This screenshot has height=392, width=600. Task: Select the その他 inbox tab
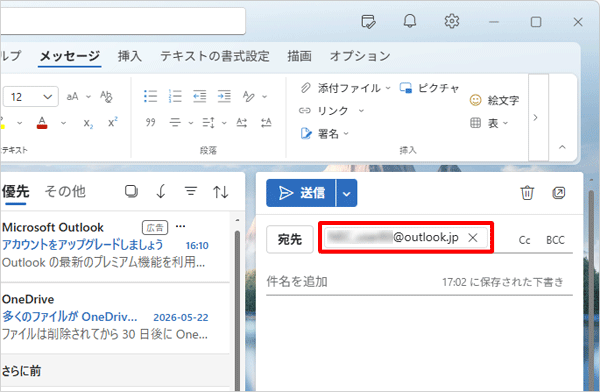click(x=65, y=191)
